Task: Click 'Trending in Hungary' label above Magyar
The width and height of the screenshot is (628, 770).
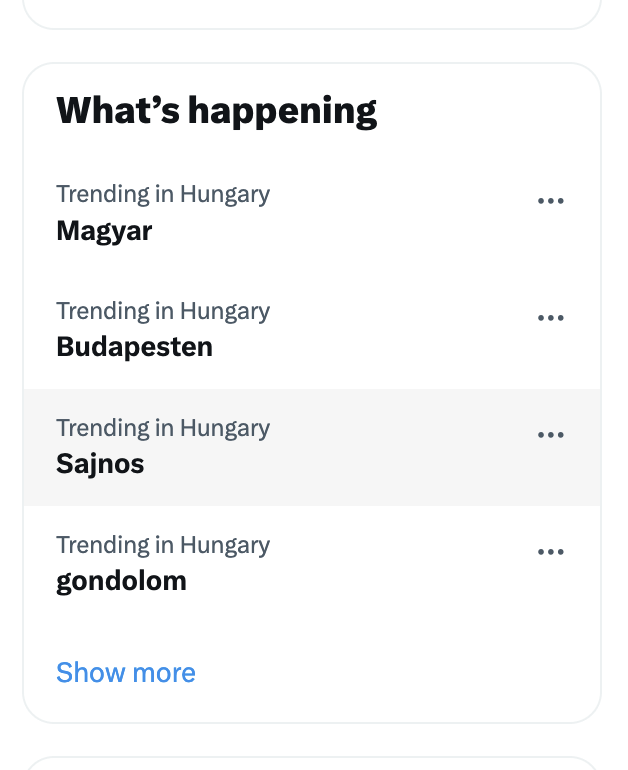Action: point(163,194)
